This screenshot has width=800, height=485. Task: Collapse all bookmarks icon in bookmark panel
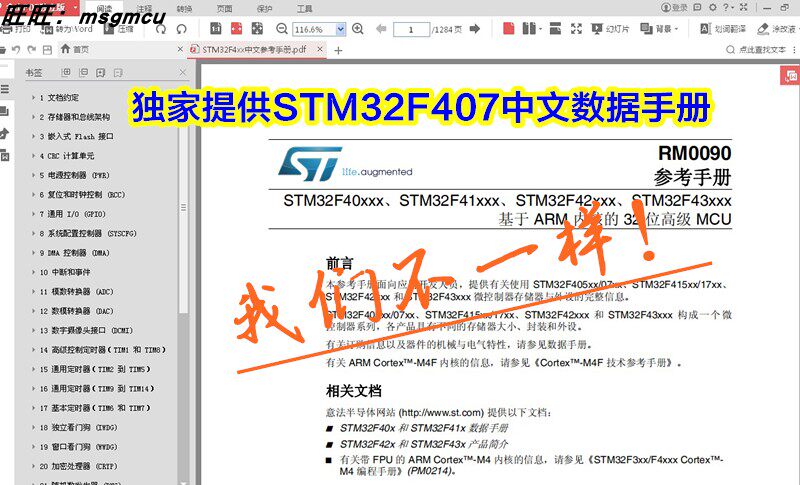coord(84,73)
